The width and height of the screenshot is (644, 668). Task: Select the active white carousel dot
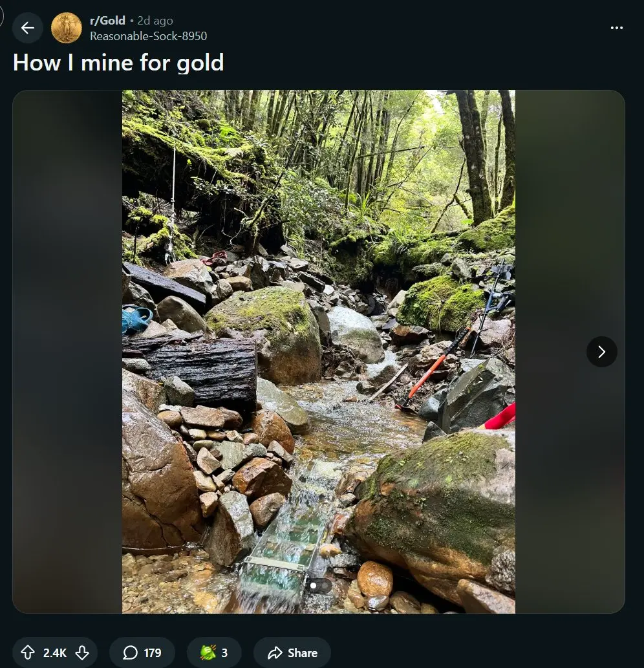pyautogui.click(x=314, y=586)
